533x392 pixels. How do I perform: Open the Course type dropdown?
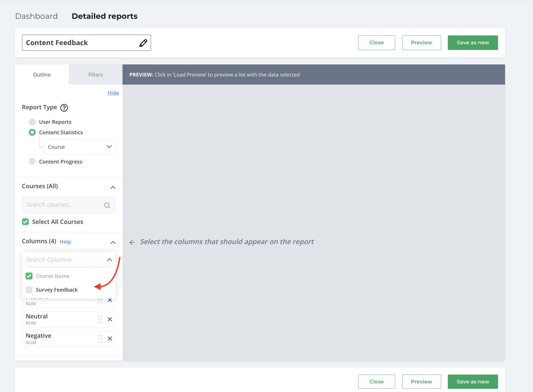click(x=80, y=147)
